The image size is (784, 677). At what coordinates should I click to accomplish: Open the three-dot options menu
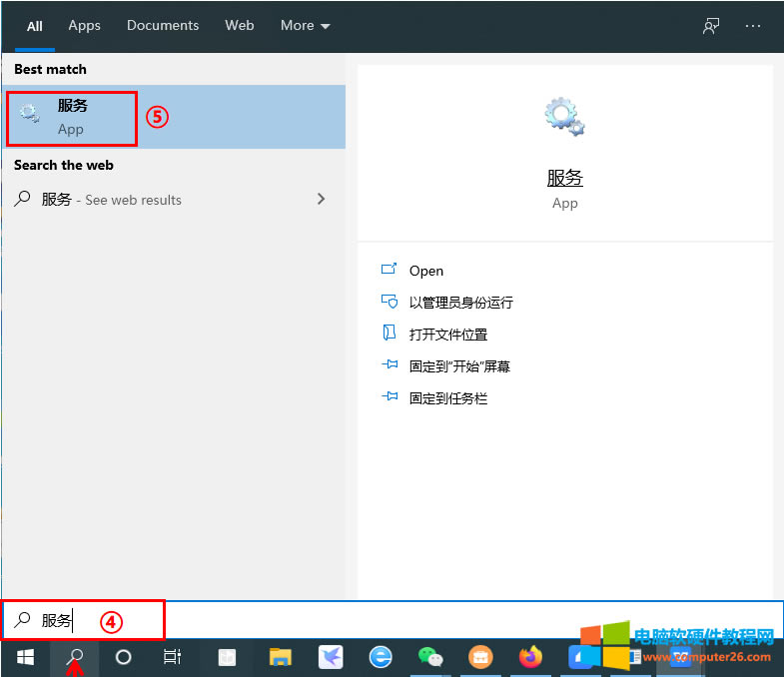point(753,26)
